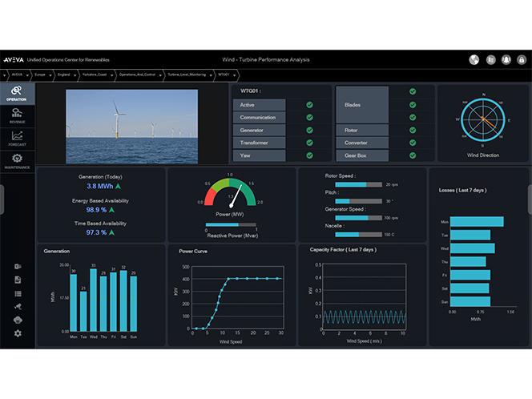Click the list view icon in the sidebar

(18, 293)
